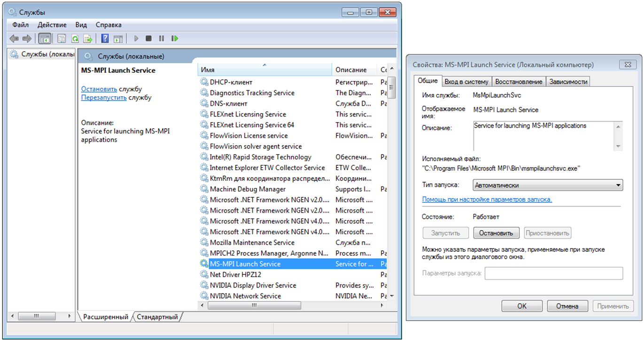
Task: Select FLEXnet Licensing Service 64 row
Action: coord(293,125)
